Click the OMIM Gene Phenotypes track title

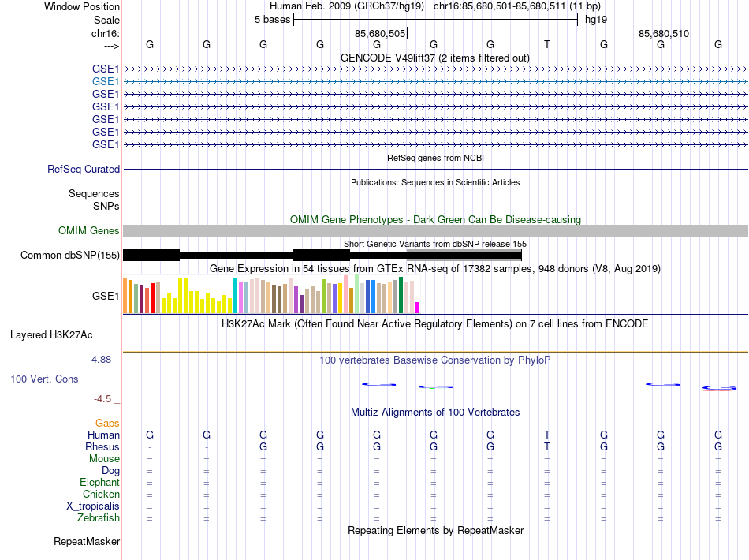[x=436, y=220]
